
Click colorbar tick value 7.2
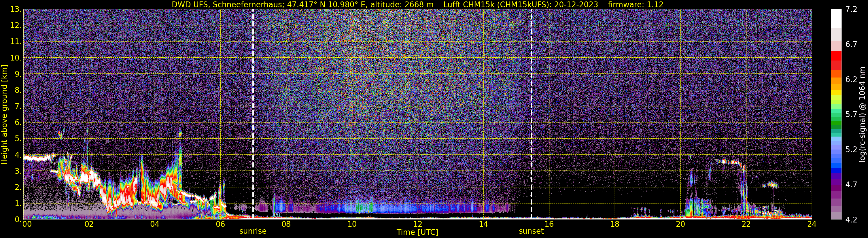[x=851, y=10]
